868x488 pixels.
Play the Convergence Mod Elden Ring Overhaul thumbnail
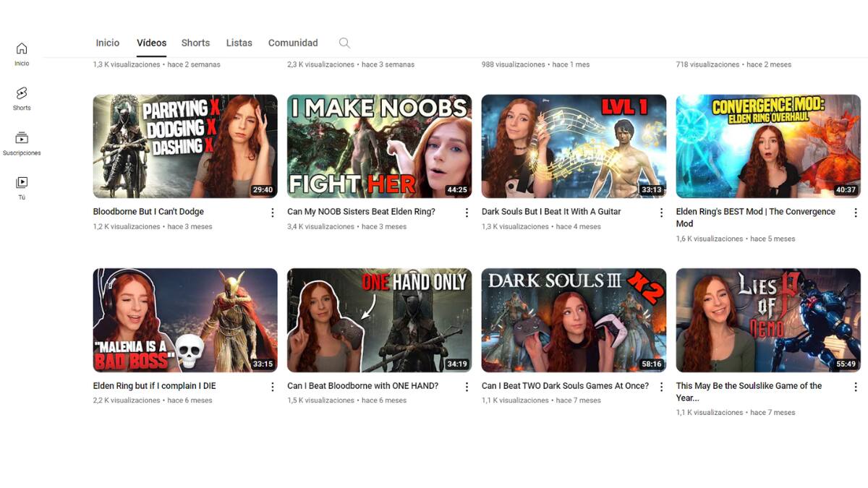click(x=768, y=146)
